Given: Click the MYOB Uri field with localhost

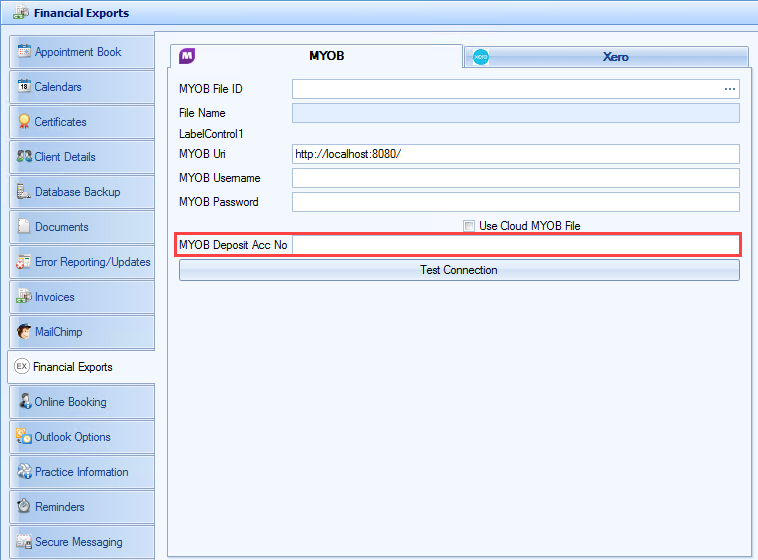Looking at the screenshot, I should (516, 154).
